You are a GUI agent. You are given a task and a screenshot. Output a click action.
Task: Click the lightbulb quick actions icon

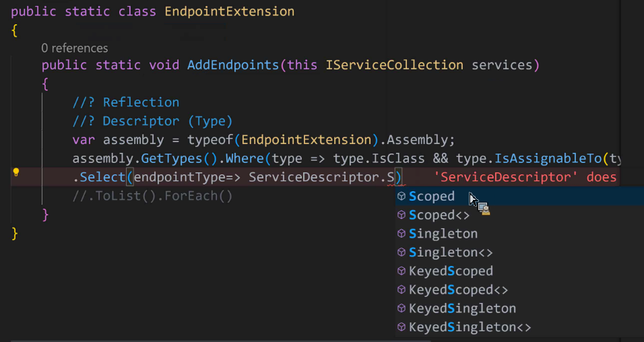[x=16, y=172]
